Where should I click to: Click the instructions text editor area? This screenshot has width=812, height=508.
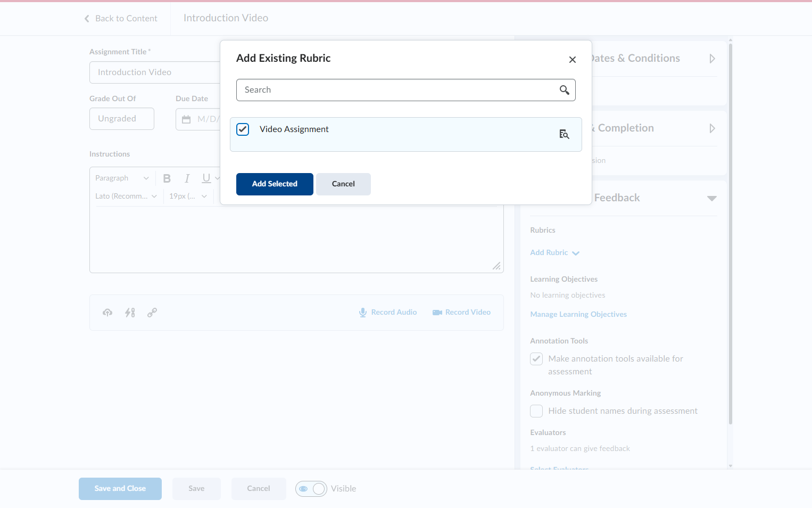click(296, 240)
